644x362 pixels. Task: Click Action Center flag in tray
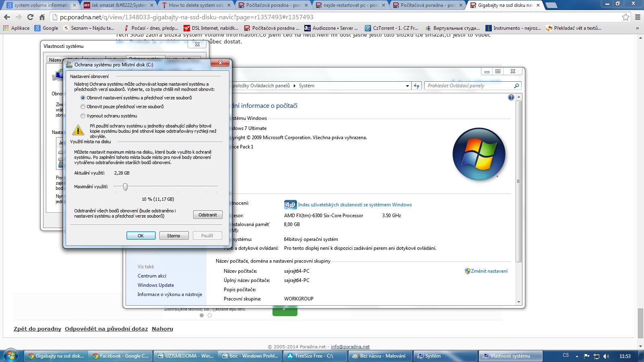pyautogui.click(x=586, y=356)
